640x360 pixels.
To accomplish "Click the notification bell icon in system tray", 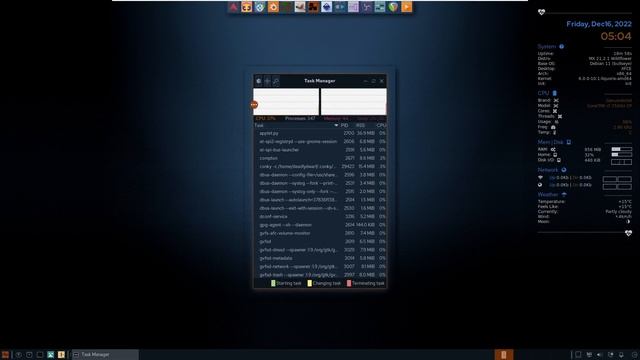I will [x=621, y=355].
